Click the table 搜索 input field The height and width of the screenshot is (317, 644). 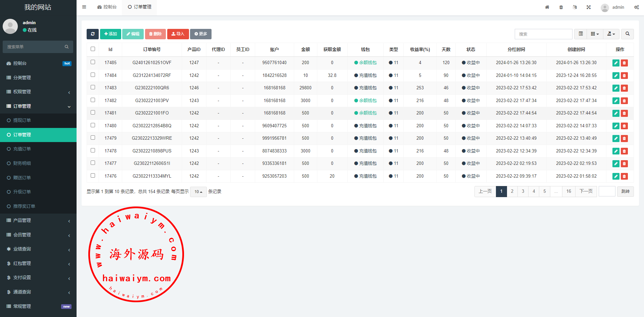(x=543, y=34)
